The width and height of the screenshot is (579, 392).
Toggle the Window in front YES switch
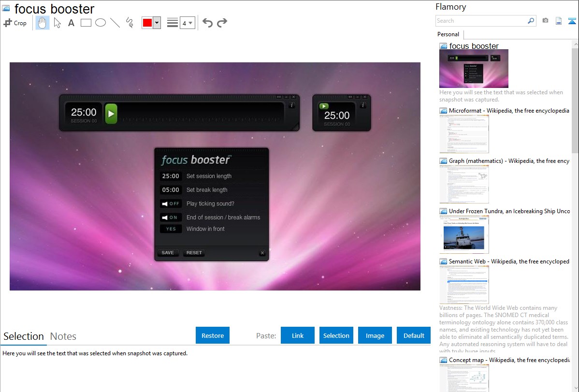[171, 229]
